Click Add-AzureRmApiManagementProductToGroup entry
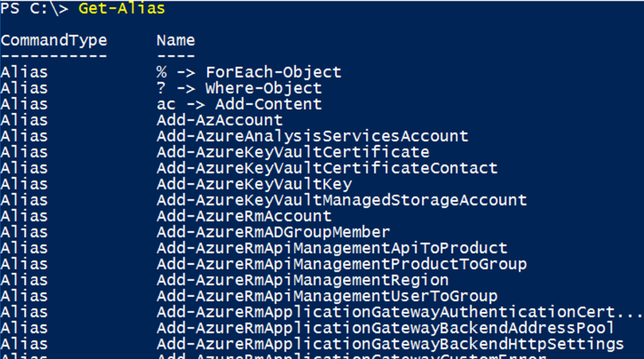 [x=341, y=264]
